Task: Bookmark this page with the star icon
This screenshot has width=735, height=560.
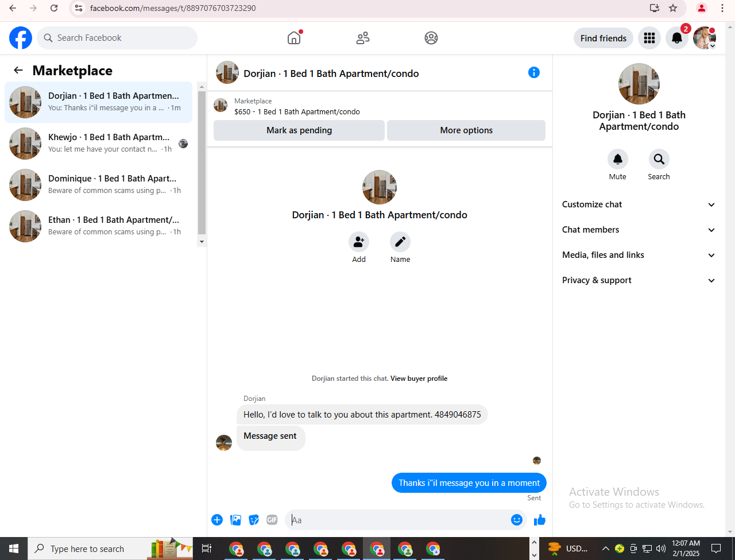Action: click(673, 8)
